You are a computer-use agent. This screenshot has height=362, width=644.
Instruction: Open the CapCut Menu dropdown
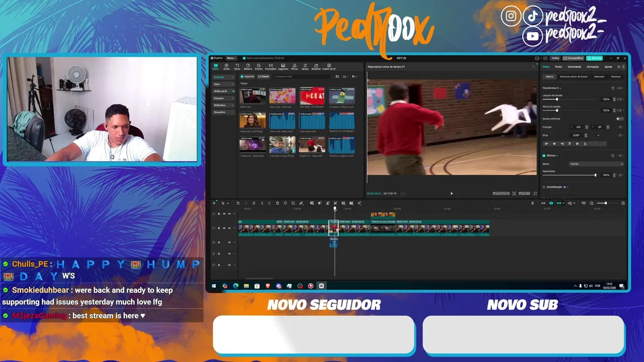click(x=231, y=58)
